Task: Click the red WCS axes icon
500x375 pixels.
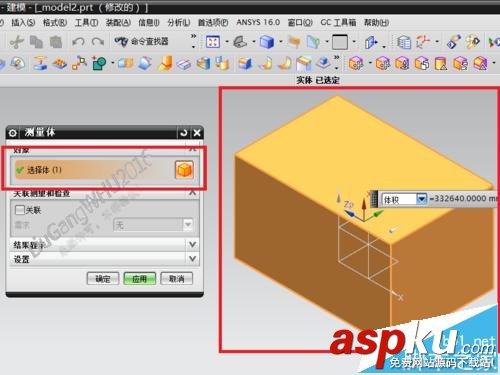Action: pyautogui.click(x=423, y=42)
